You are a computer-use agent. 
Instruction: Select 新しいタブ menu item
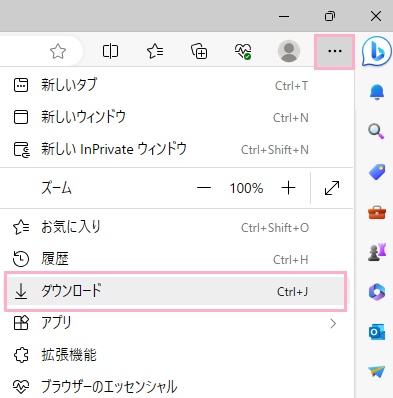(177, 85)
